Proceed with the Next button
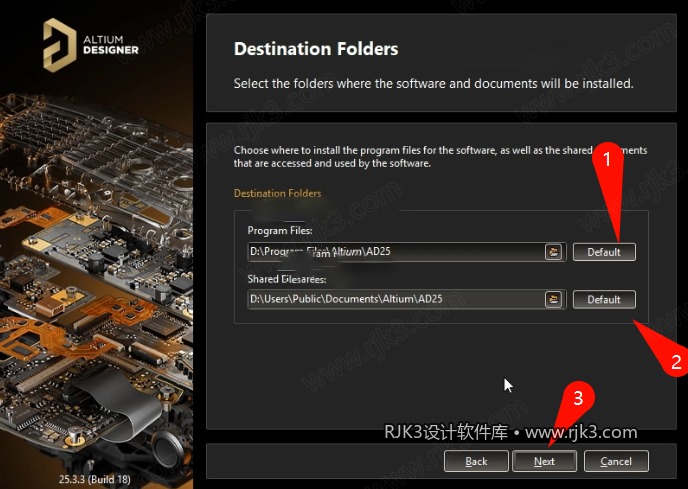The width and height of the screenshot is (688, 489). (x=544, y=461)
